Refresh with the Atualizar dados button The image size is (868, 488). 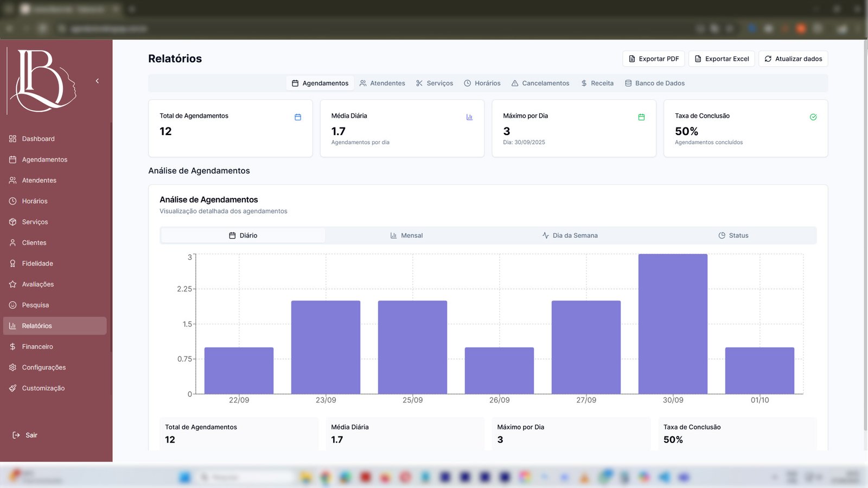793,59
